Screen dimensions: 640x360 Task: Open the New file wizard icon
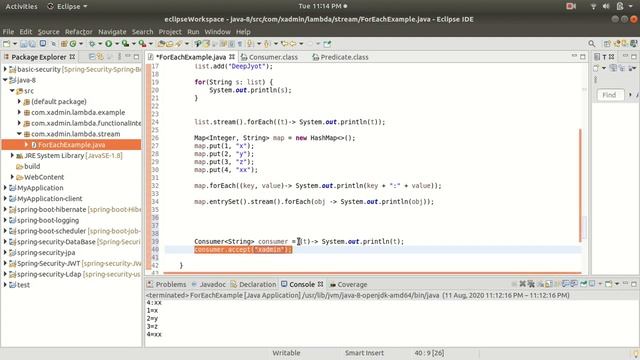tap(7, 43)
